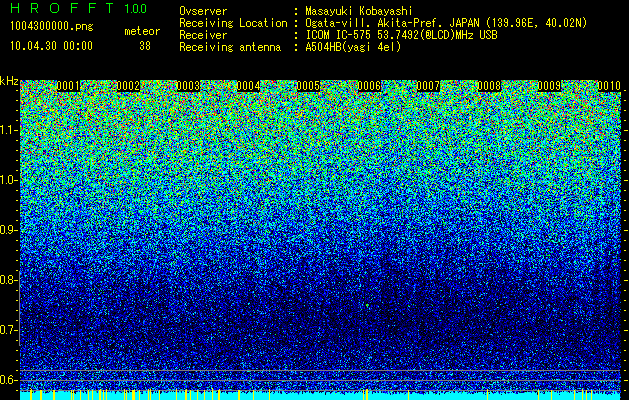Click the kHz axis unit label
Screen dimensions: 629x400
9,81
